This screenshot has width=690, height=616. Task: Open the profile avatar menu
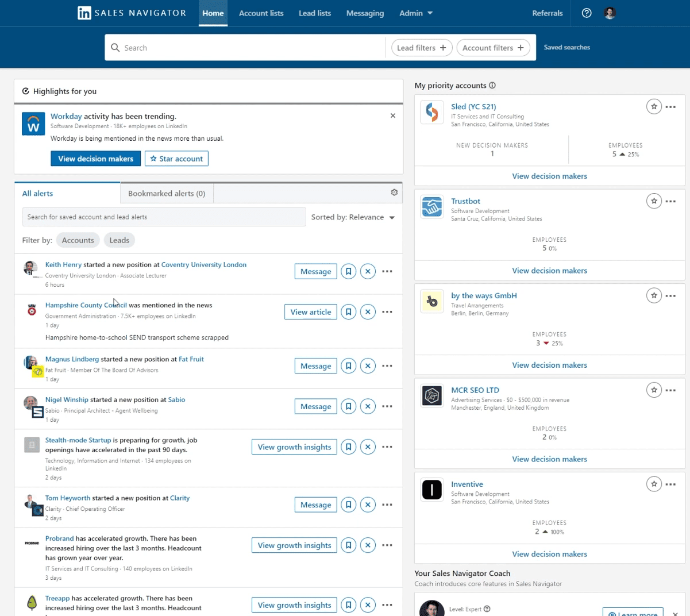610,13
